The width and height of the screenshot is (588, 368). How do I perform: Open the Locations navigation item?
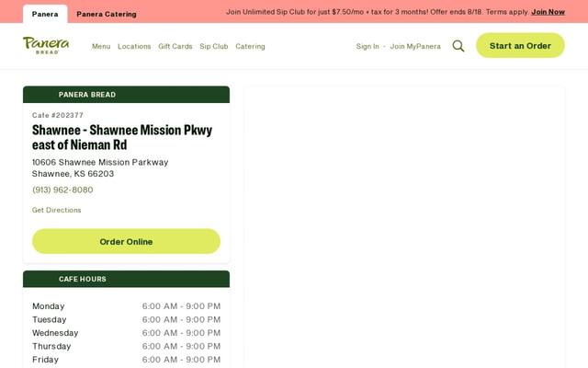pyautogui.click(x=134, y=46)
